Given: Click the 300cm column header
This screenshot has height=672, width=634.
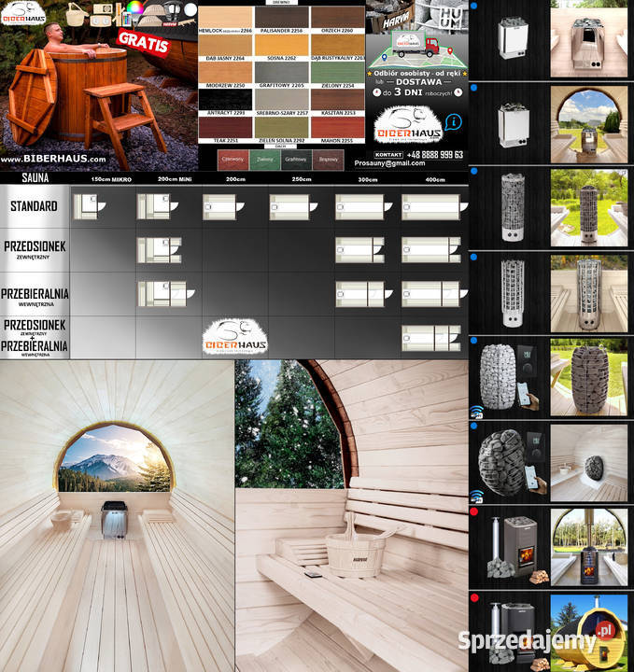Looking at the screenshot, I should [368, 177].
